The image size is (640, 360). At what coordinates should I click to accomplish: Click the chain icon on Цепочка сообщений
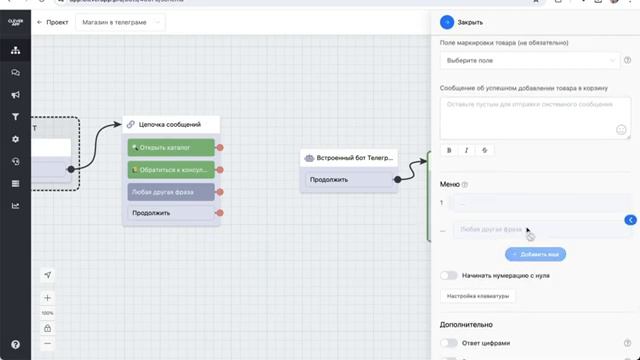[x=131, y=124]
